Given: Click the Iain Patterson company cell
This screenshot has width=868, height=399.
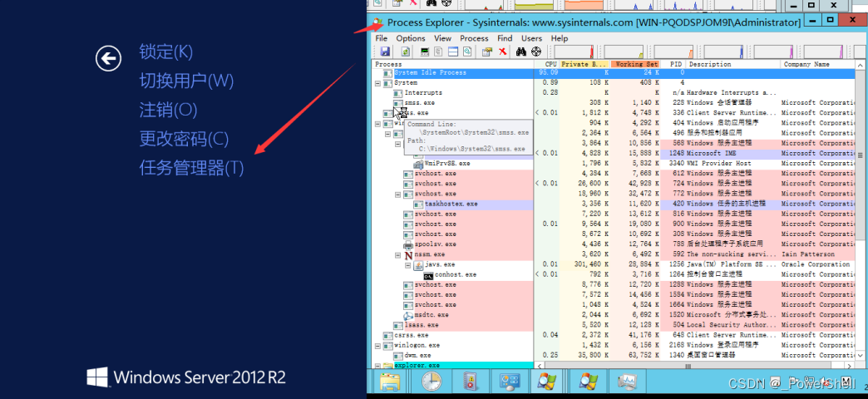Looking at the screenshot, I should [808, 254].
